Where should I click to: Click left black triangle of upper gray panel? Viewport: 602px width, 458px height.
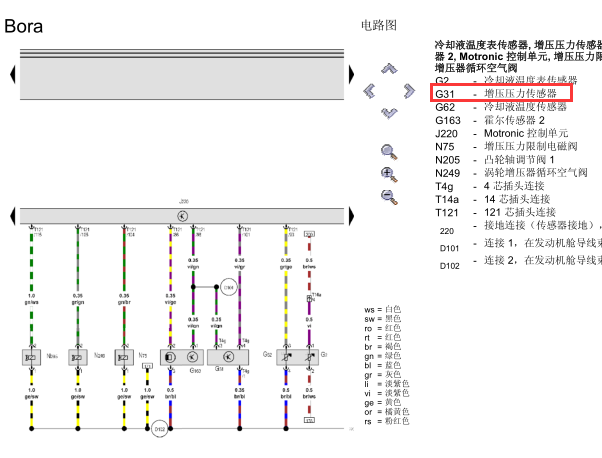[x=13, y=74]
